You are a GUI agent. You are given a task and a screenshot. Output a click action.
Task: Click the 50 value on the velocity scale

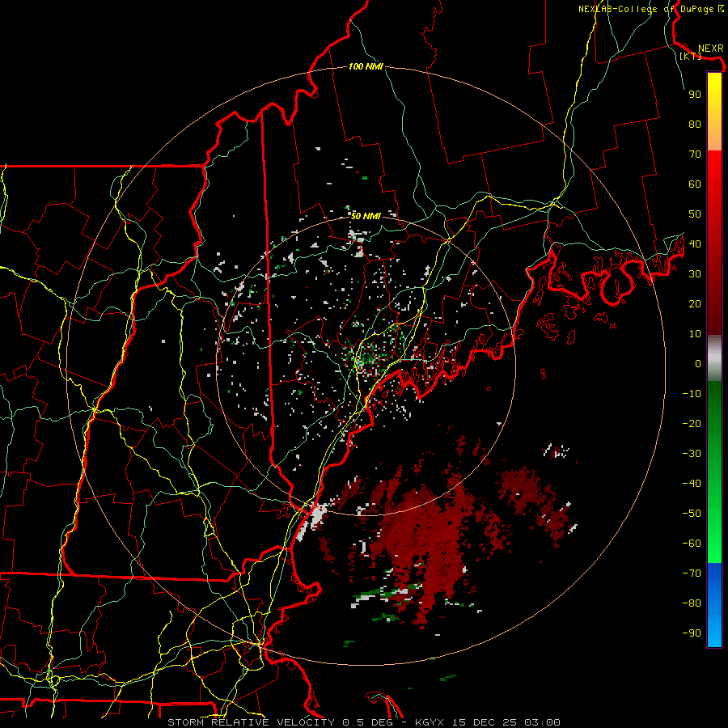pos(695,214)
